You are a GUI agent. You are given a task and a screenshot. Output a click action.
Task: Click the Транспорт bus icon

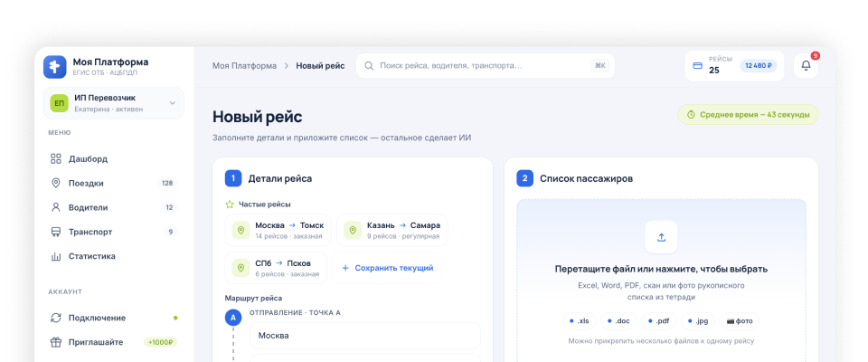(55, 232)
